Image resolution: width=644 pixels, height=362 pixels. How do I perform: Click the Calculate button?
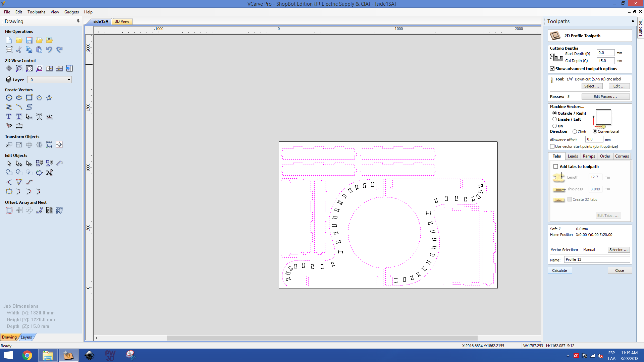pos(559,270)
